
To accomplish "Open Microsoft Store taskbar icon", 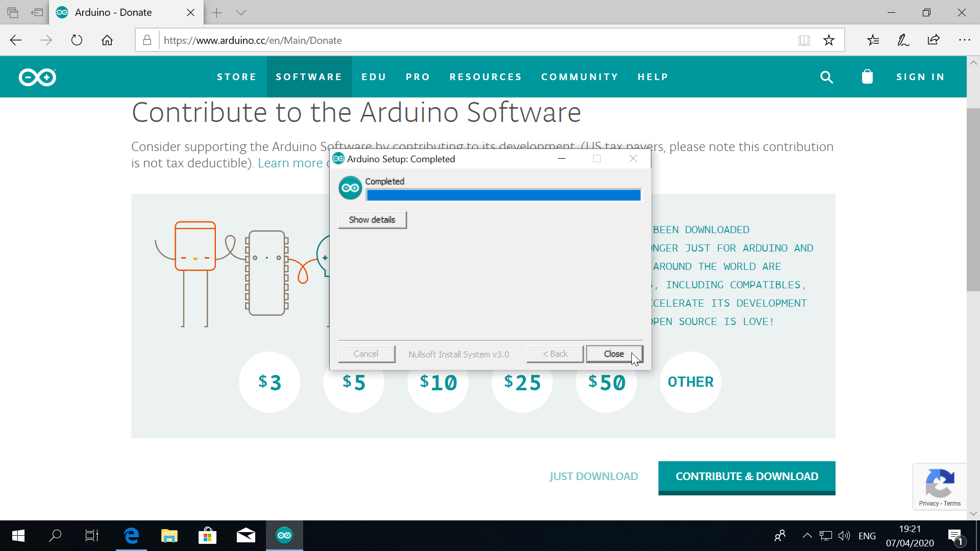I will point(207,536).
